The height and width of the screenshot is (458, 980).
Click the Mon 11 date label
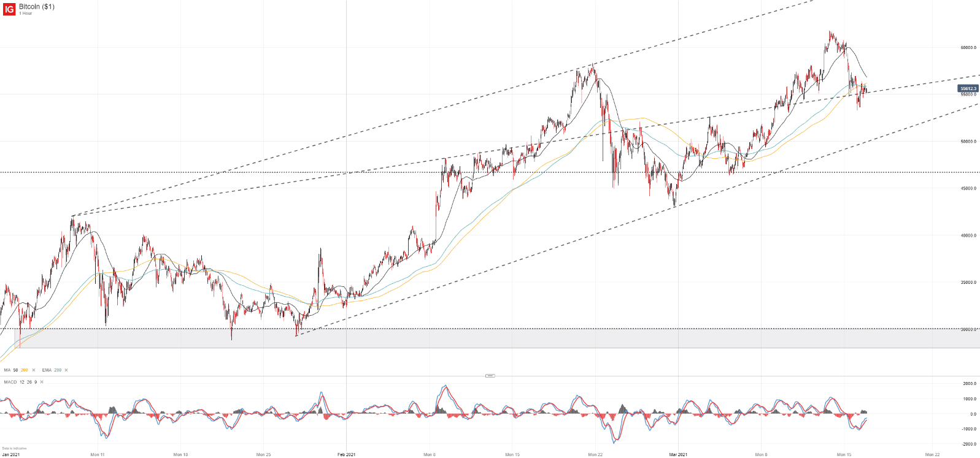coord(98,454)
